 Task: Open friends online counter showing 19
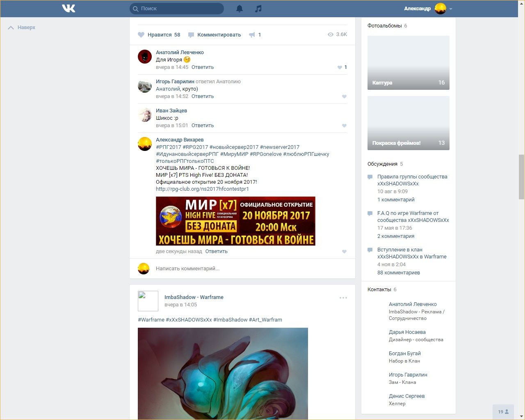click(503, 412)
